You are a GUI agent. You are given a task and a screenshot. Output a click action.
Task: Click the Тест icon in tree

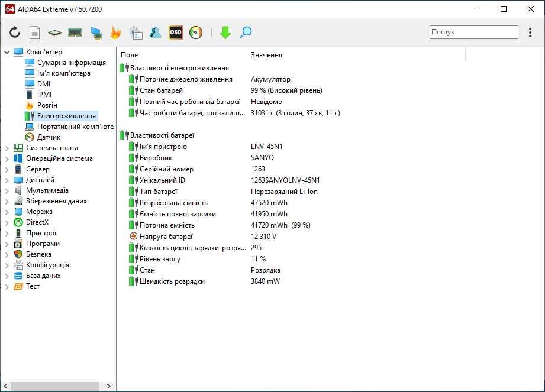[x=18, y=286]
